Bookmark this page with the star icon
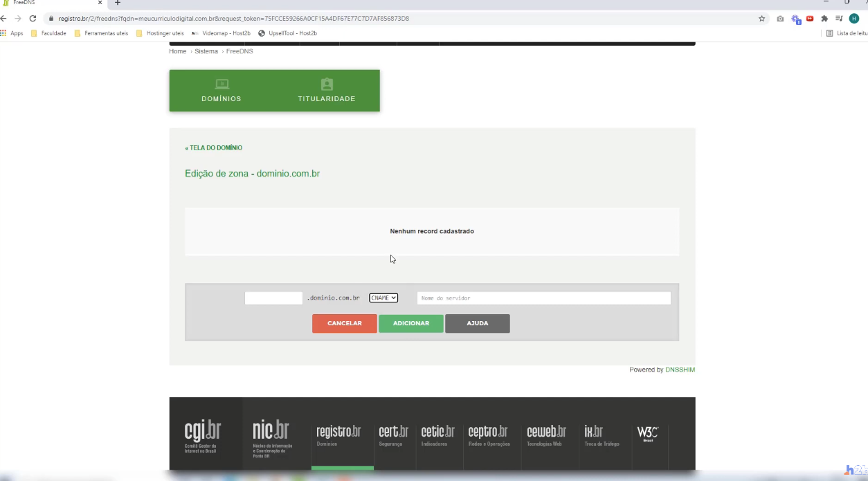The width and height of the screenshot is (868, 481). point(762,19)
